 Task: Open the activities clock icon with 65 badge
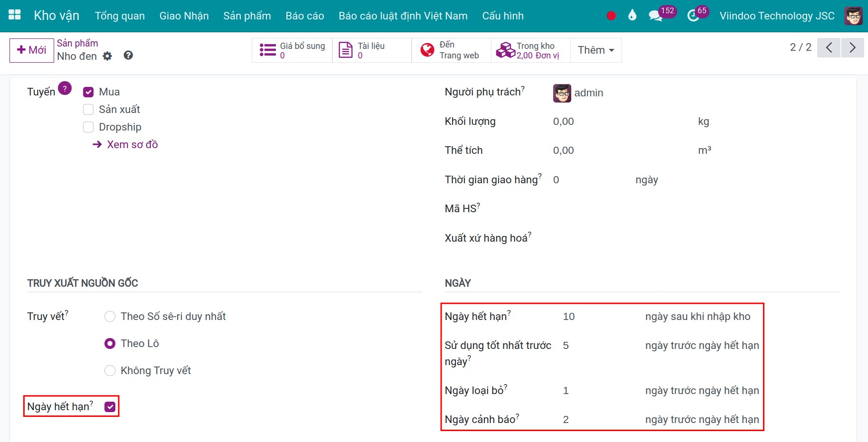693,16
